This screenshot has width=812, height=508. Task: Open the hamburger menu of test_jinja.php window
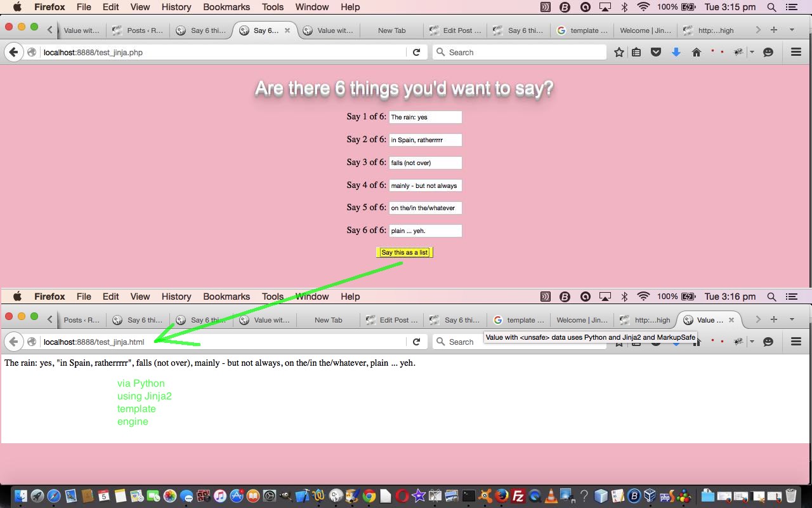coord(796,53)
